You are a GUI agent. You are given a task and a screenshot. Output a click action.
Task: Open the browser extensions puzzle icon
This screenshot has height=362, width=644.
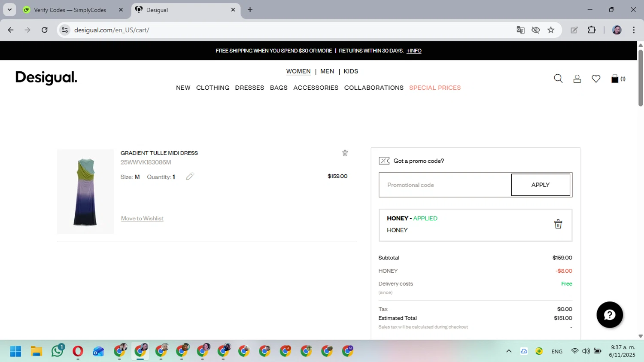coord(592,30)
